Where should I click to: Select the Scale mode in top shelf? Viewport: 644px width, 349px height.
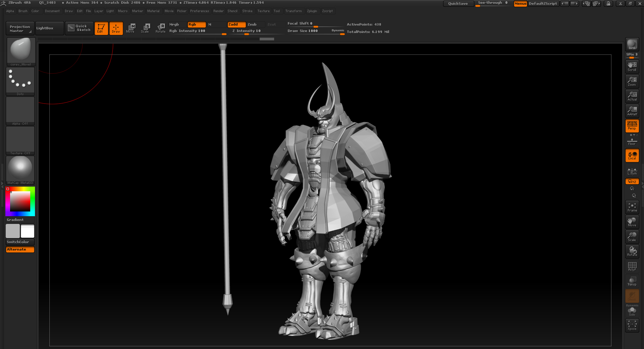pos(145,28)
